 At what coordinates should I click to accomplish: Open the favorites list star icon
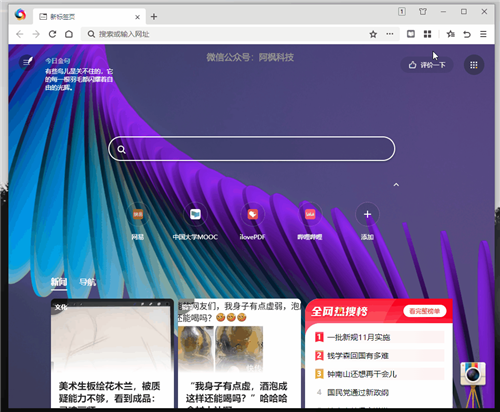click(450, 34)
